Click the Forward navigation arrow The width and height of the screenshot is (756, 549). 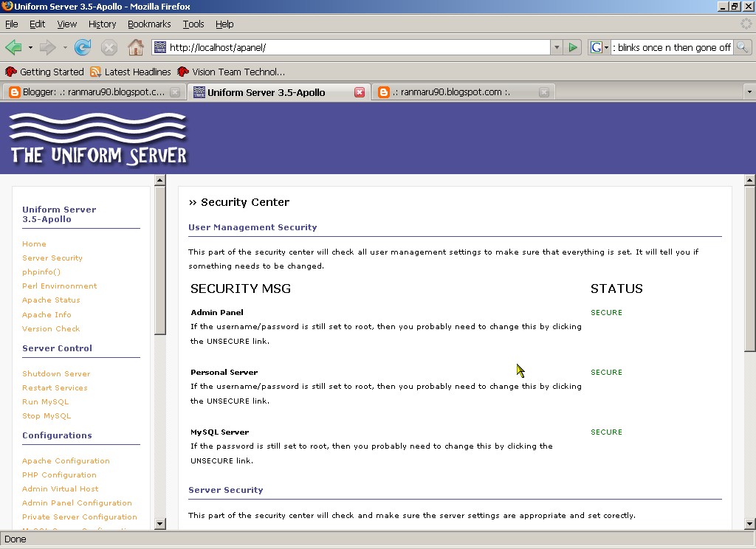pos(47,47)
